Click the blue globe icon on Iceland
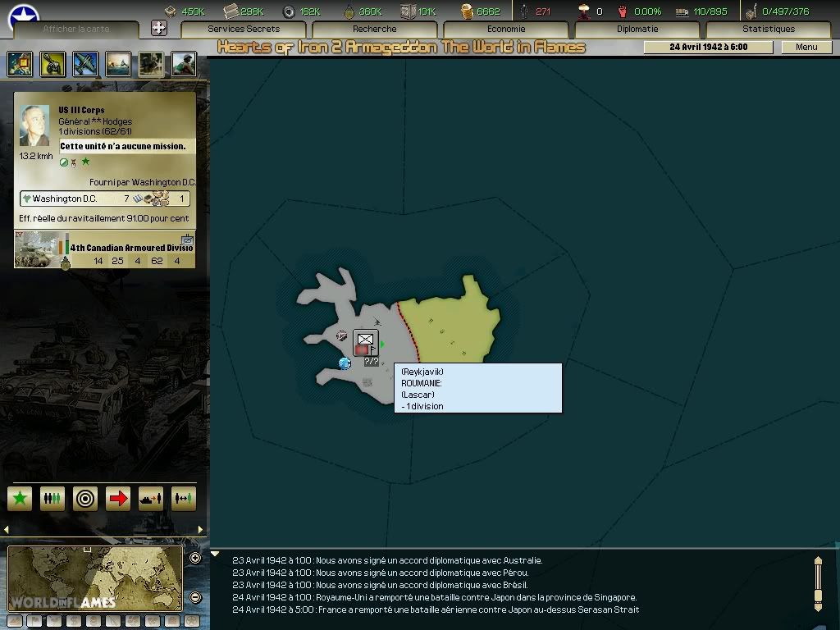Image resolution: width=840 pixels, height=630 pixels. tap(345, 363)
